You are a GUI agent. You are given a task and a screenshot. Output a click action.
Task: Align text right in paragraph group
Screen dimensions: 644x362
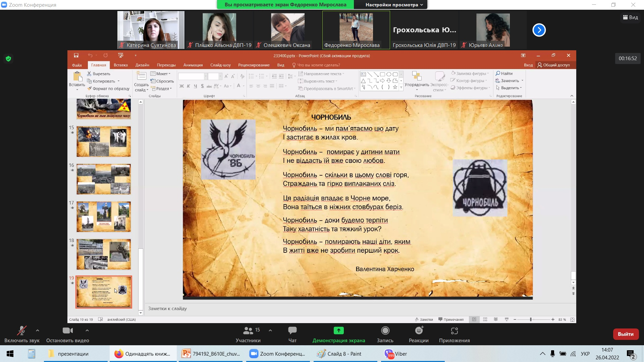click(265, 86)
